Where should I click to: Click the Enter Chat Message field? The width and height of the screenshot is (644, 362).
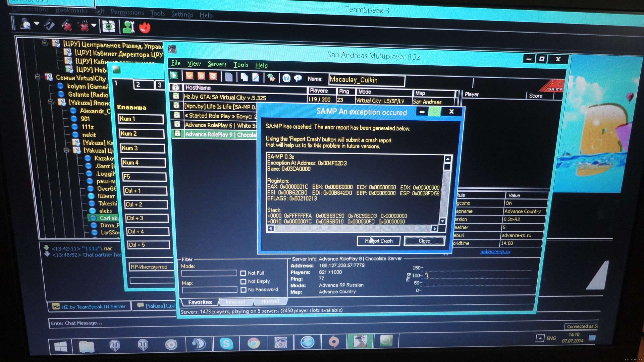point(307,323)
